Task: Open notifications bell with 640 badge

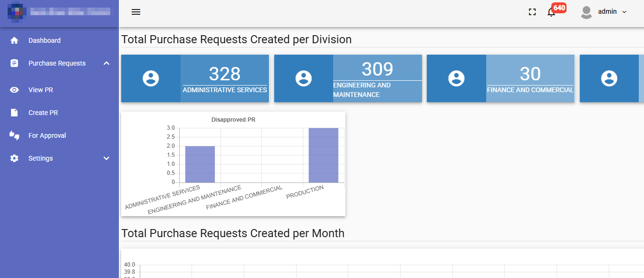Action: [551, 12]
